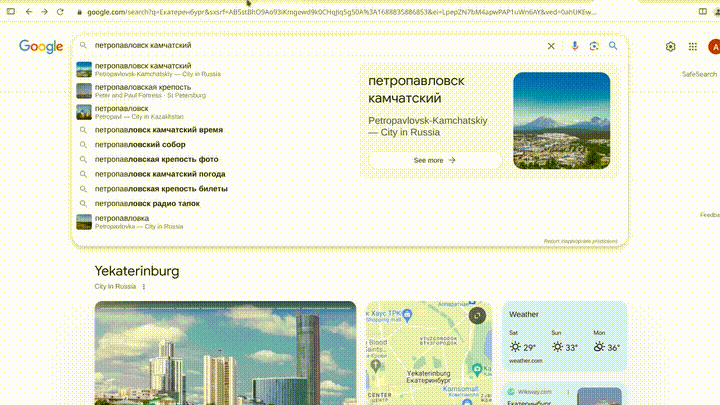Submit search with the blue magnifier icon
720x405 pixels.
point(613,46)
